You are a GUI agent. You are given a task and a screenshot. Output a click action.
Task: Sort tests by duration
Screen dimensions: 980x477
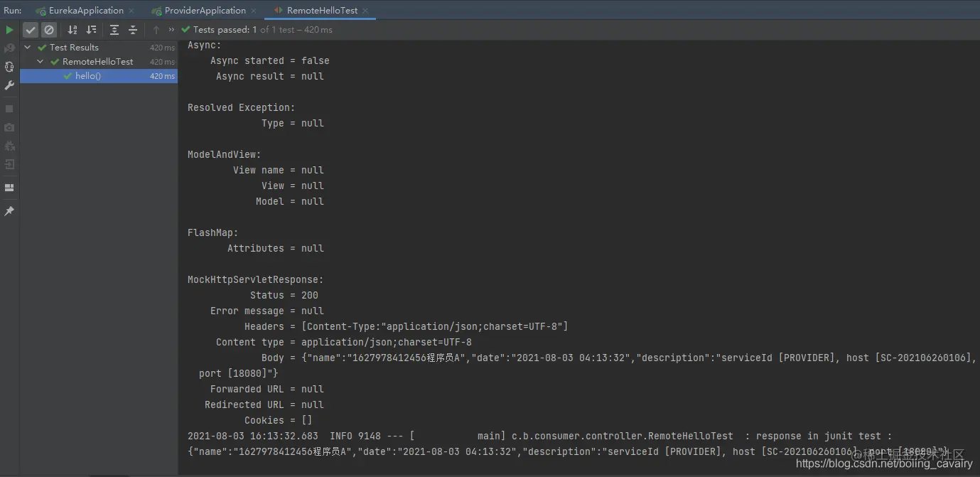tap(91, 30)
